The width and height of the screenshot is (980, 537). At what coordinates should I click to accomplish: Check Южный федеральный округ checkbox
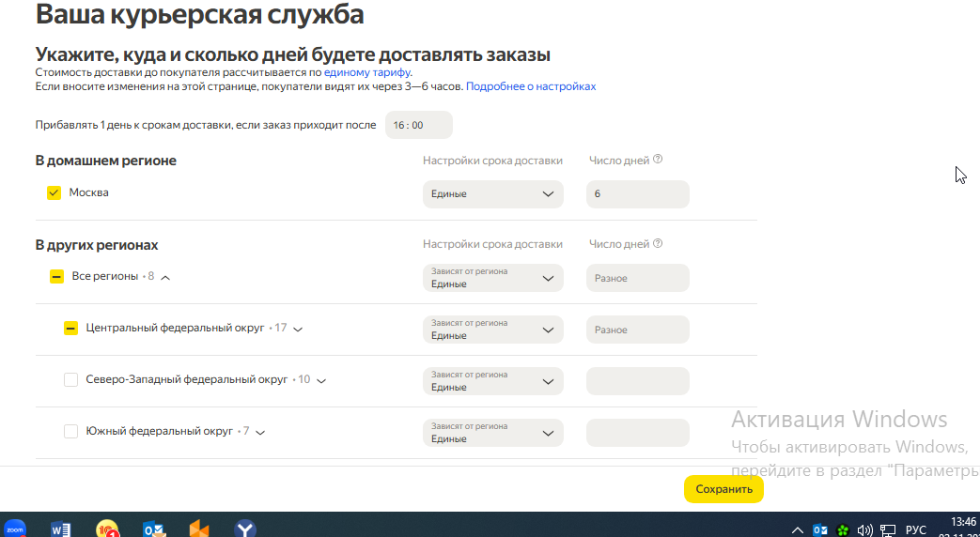[70, 432]
